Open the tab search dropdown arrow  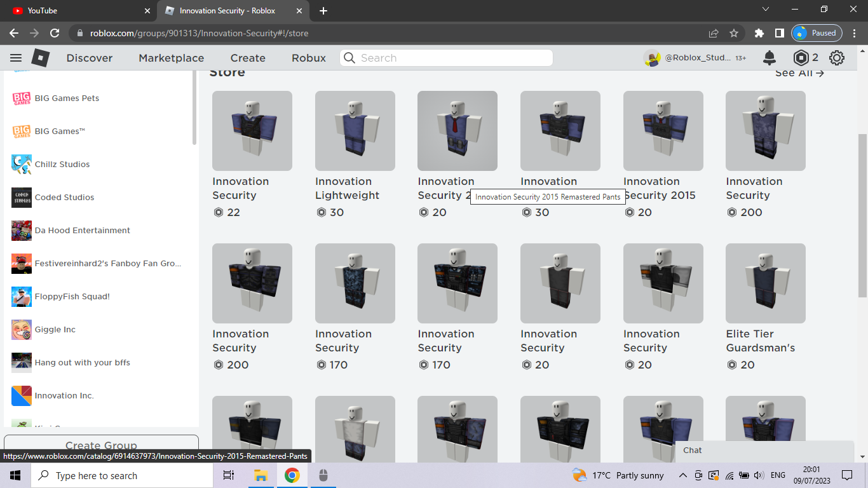[x=766, y=10]
